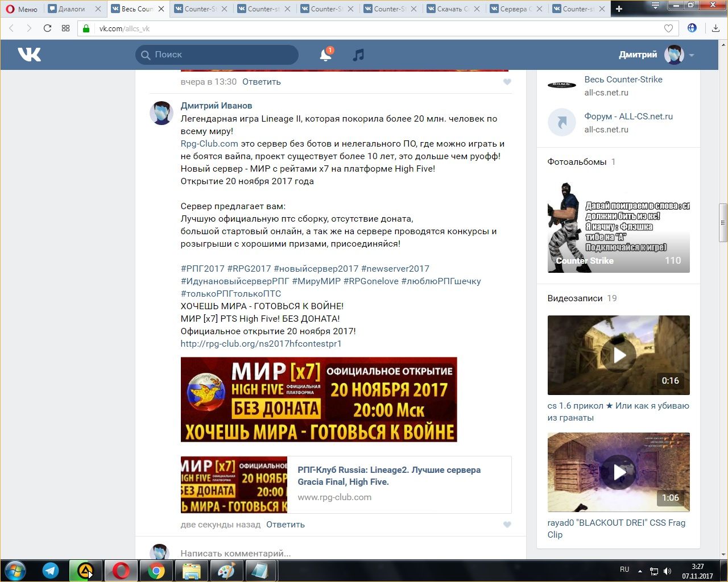
Task: Like the comment posted две секунды назад
Action: point(507,525)
